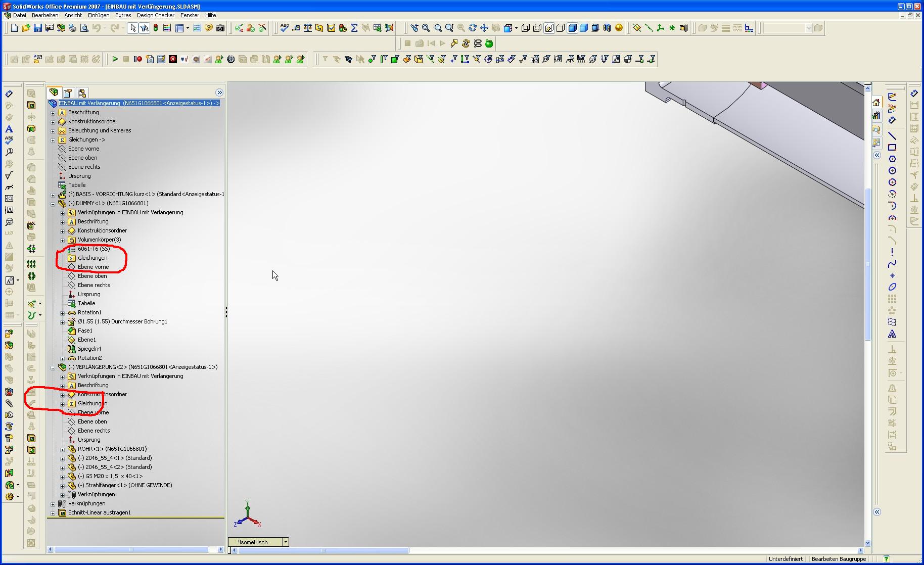Click the help question mark in status bar
This screenshot has width=924, height=565.
(886, 559)
